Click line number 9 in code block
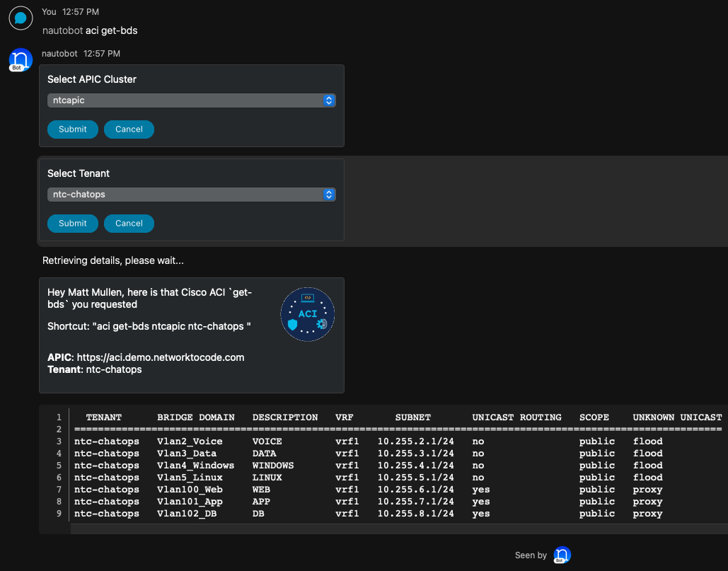 click(x=59, y=514)
